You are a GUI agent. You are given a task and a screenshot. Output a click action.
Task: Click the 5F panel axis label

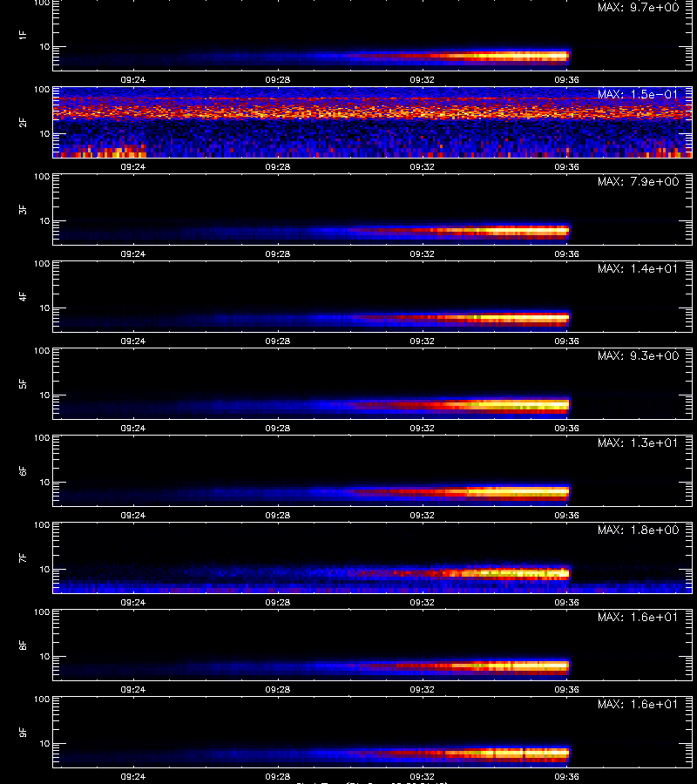click(23, 383)
